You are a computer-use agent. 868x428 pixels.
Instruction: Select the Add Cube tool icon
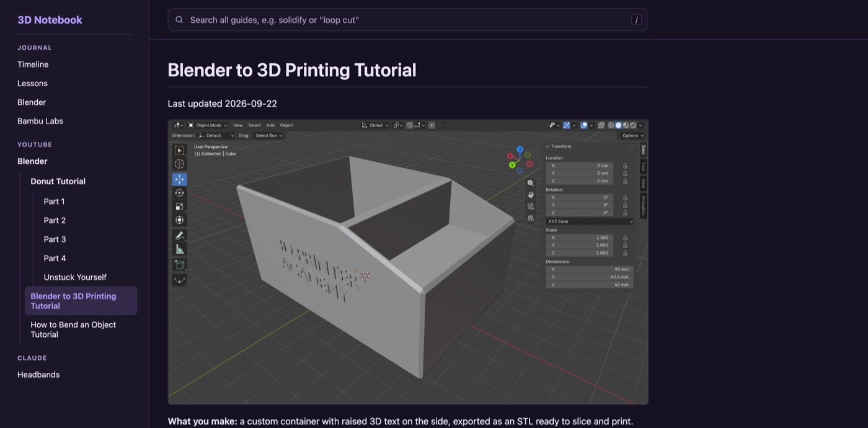[x=179, y=265]
